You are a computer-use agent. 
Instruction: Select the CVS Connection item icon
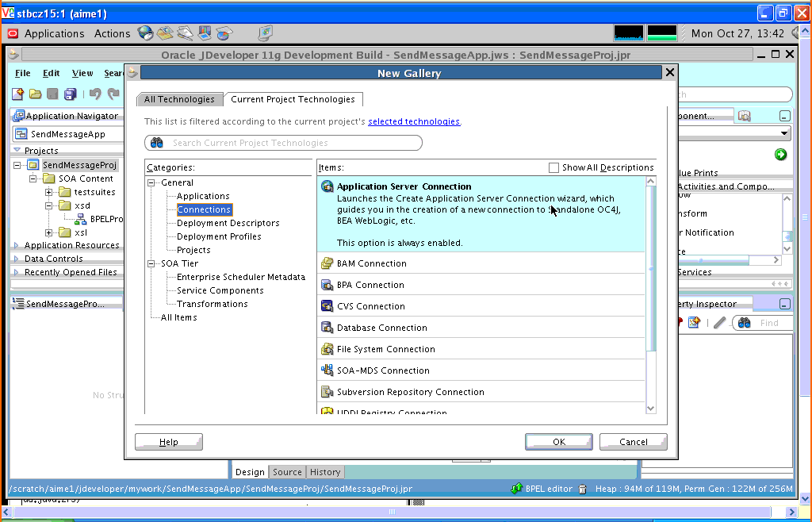pos(327,306)
